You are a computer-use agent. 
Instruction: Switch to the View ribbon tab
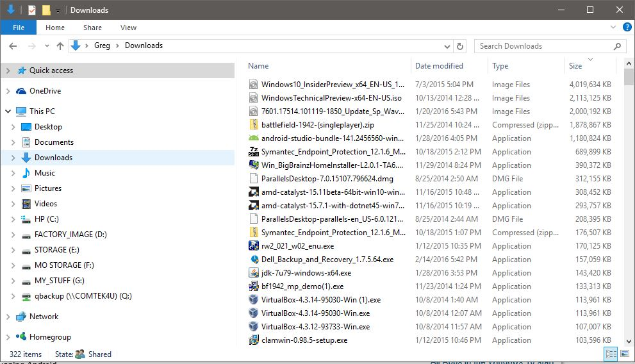pyautogui.click(x=128, y=28)
